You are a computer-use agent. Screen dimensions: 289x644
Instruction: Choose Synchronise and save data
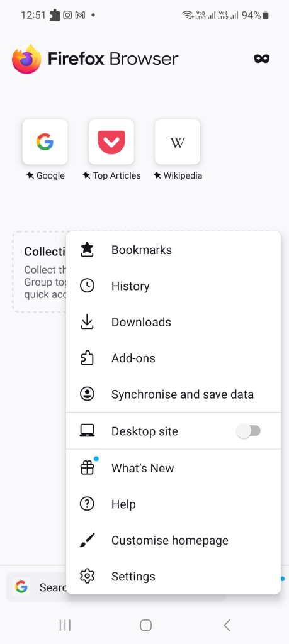[x=174, y=394]
